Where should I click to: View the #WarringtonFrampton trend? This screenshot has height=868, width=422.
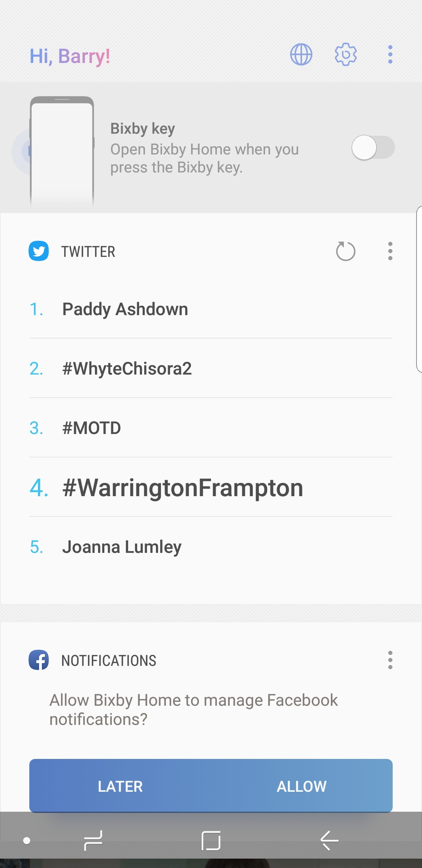[182, 488]
